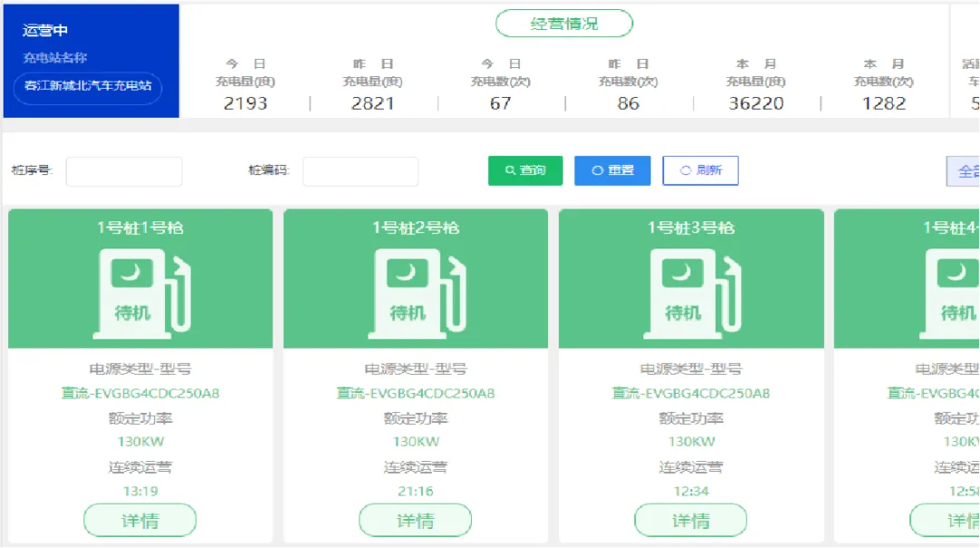Select the 春江新城北汽车充电站 station name
The image size is (980, 548).
point(88,86)
